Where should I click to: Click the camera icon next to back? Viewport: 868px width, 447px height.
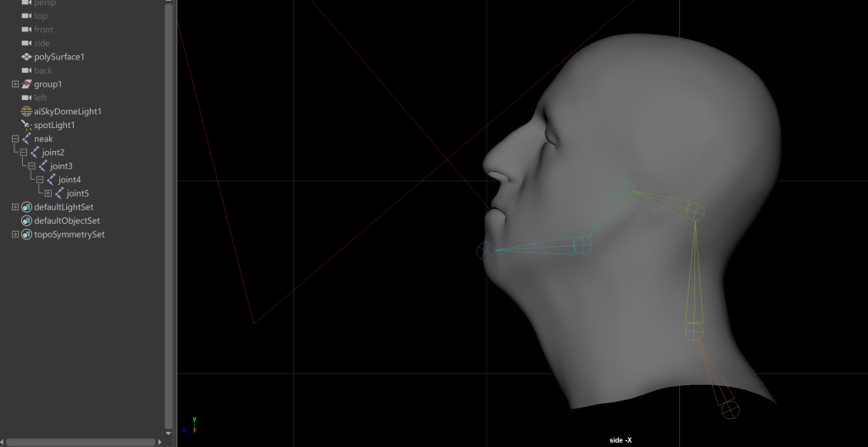pyautogui.click(x=26, y=70)
